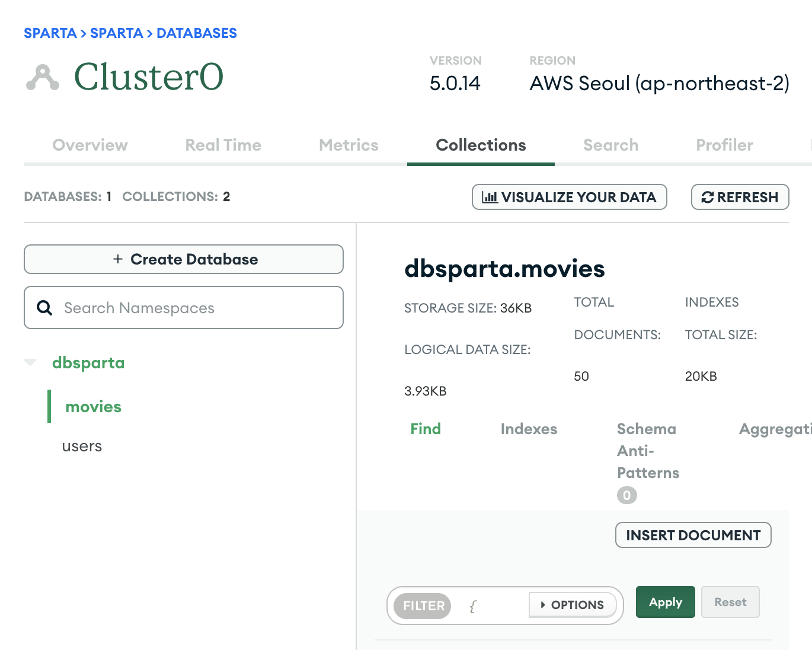Click the DATABASES breadcrumb link
The height and width of the screenshot is (650, 812).
coord(197,33)
